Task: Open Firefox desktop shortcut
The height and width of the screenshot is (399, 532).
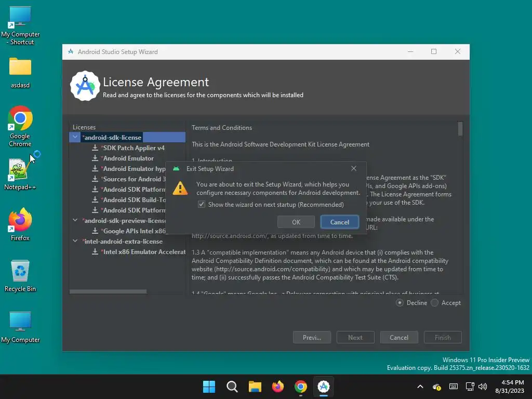Action: (x=20, y=224)
